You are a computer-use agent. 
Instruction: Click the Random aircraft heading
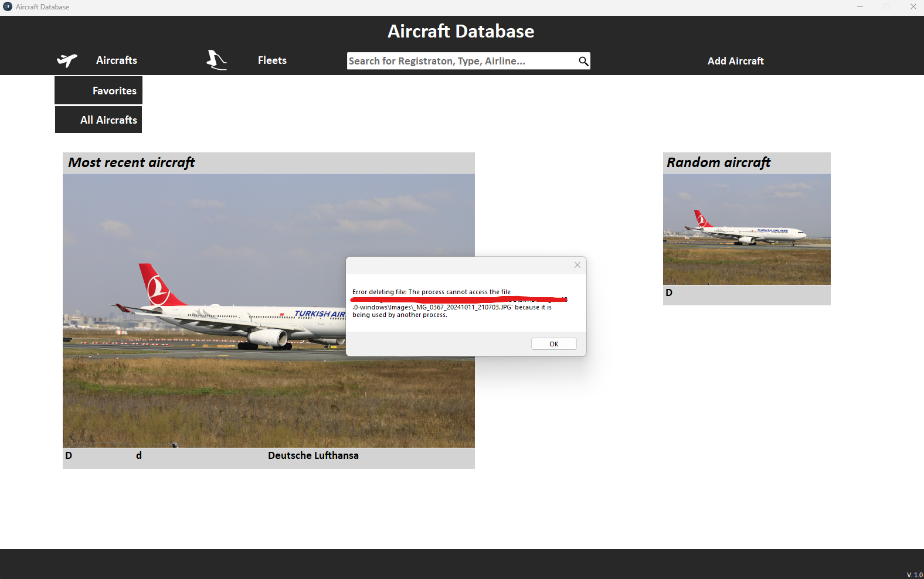[x=718, y=162]
